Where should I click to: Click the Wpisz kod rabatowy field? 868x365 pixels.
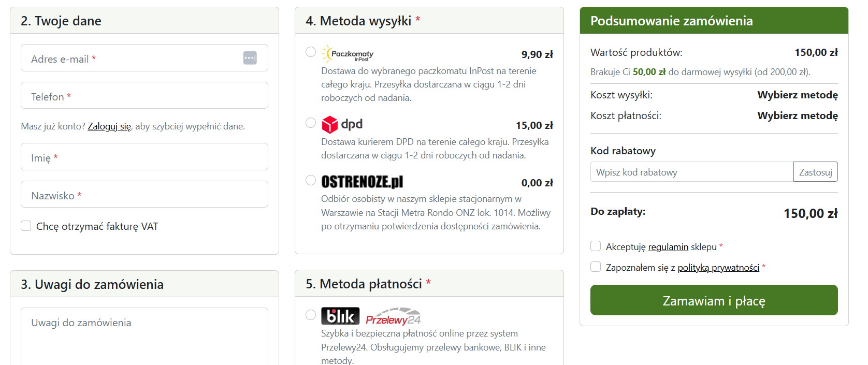[x=691, y=172]
